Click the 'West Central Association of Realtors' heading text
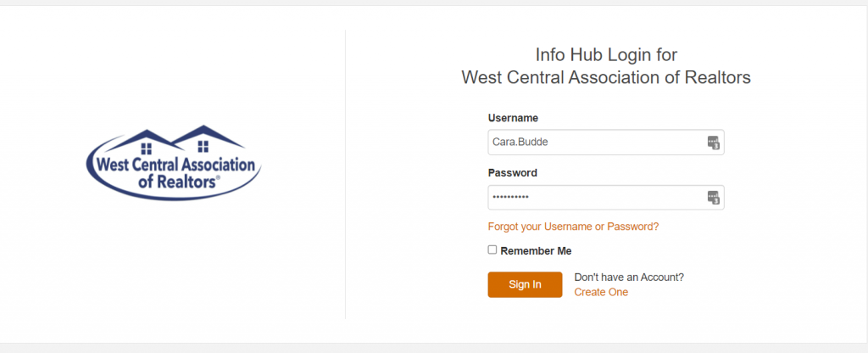 coord(606,77)
